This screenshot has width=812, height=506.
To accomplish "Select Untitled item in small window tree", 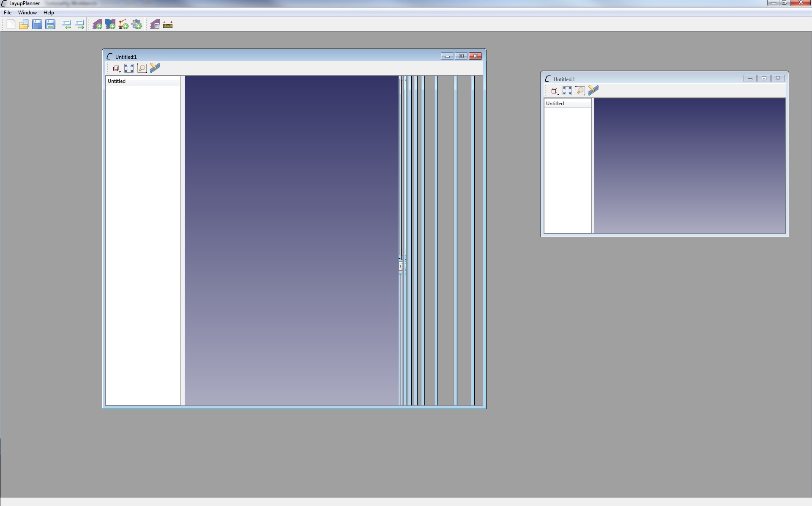I will 555,104.
